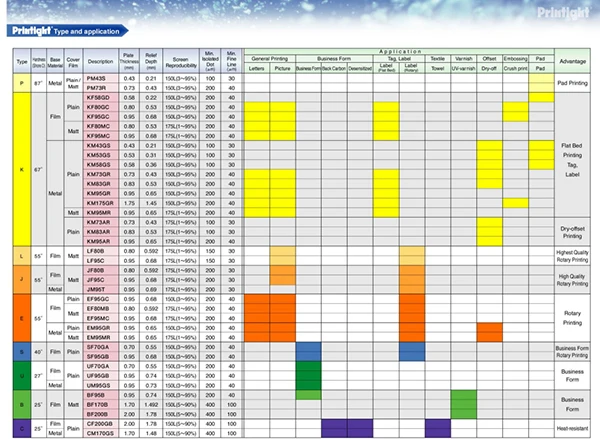Click the EM95MR plate name
Image resolution: width=600 pixels, height=439 pixels.
[98, 338]
